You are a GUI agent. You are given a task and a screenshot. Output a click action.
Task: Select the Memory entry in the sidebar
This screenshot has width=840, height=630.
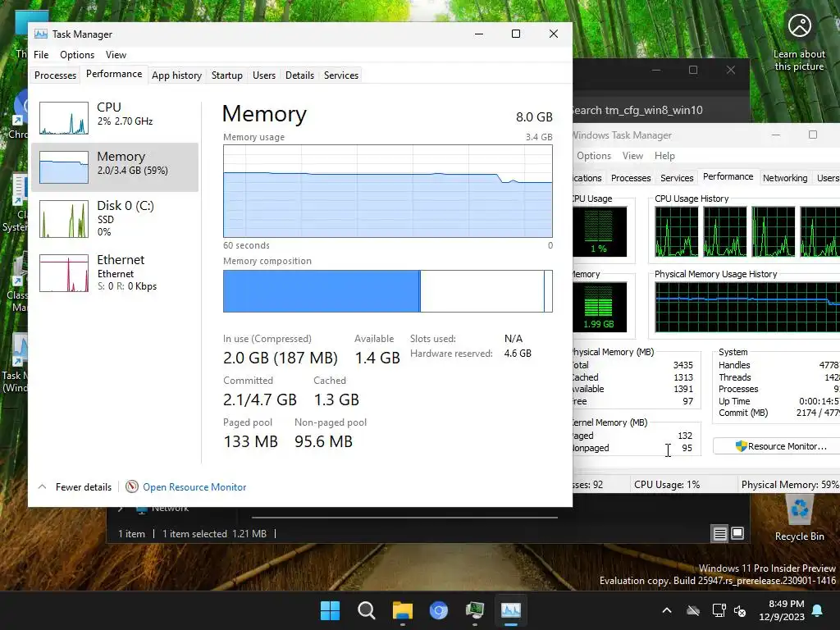point(115,167)
